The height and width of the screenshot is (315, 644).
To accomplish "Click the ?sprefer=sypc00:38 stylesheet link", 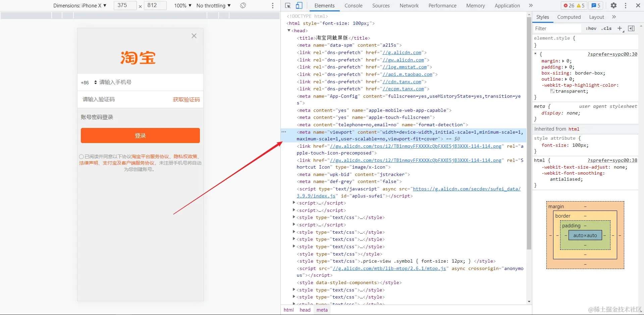I will [612, 160].
